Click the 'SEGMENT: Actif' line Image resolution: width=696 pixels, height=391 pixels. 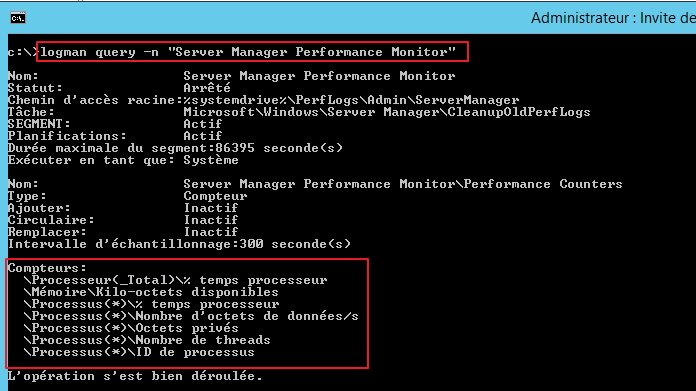[115, 124]
